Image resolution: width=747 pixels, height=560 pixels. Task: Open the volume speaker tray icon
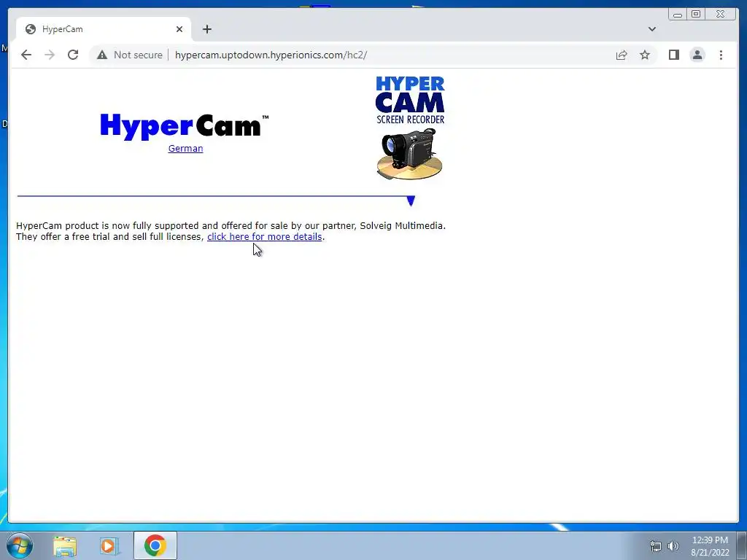(673, 546)
